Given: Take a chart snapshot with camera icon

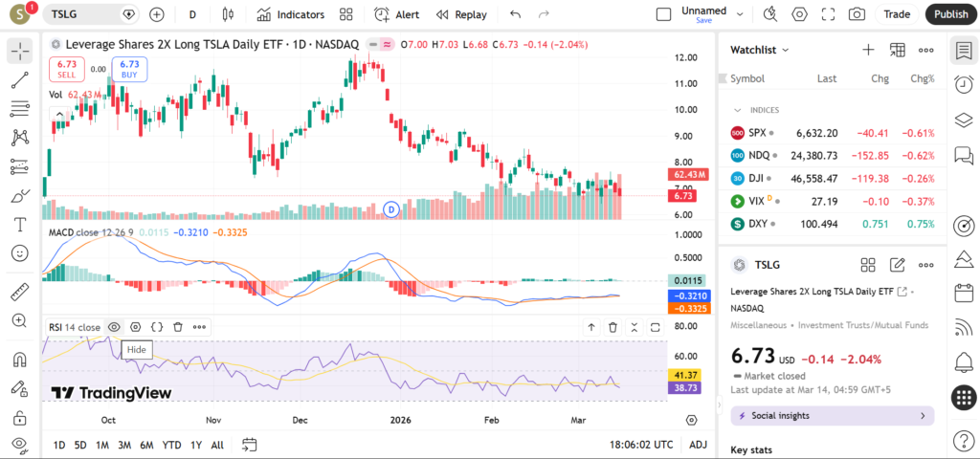Looking at the screenshot, I should [857, 14].
